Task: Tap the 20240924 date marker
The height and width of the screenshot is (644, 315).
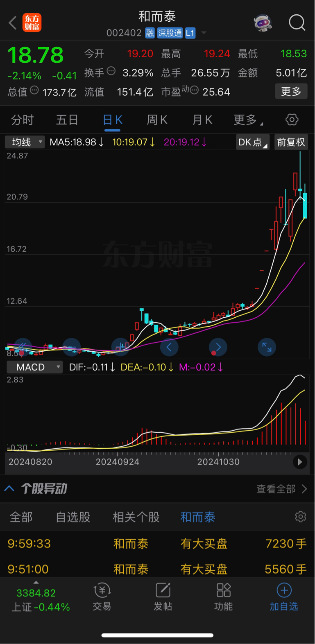Action: click(x=118, y=462)
